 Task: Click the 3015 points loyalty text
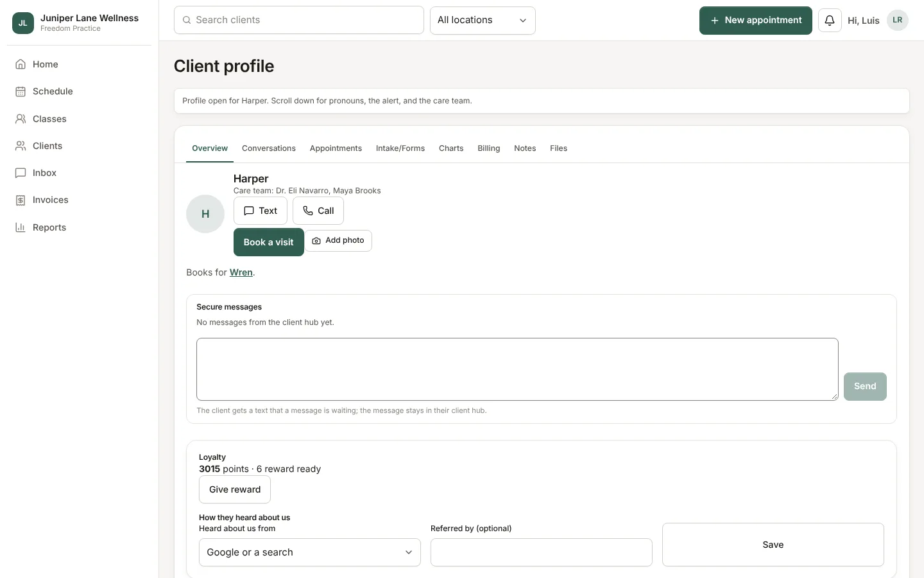260,469
